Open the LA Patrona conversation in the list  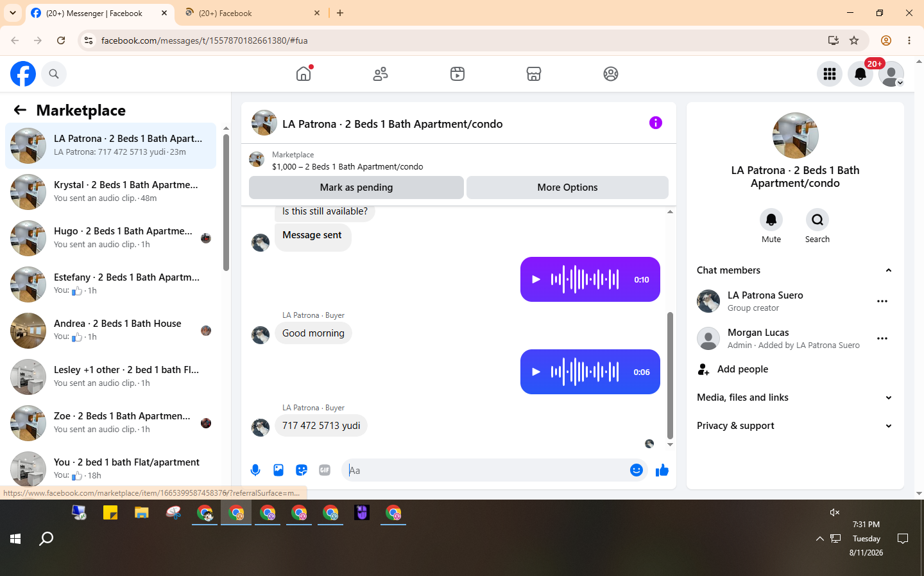pos(110,146)
